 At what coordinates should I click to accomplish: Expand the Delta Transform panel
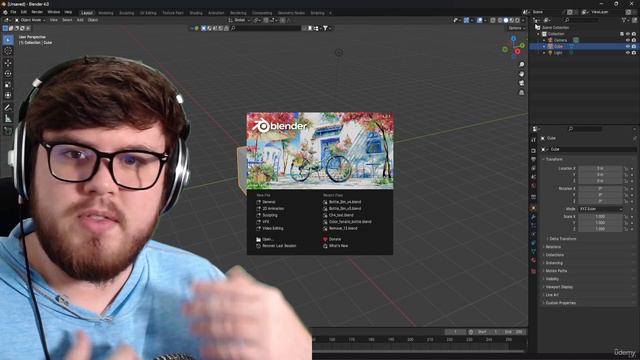[x=562, y=239]
